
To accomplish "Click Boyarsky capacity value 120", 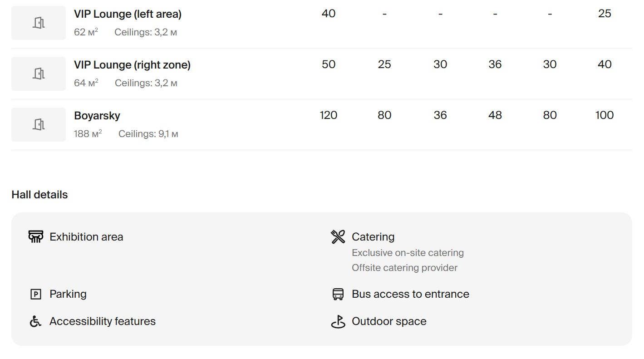I will click(x=328, y=115).
